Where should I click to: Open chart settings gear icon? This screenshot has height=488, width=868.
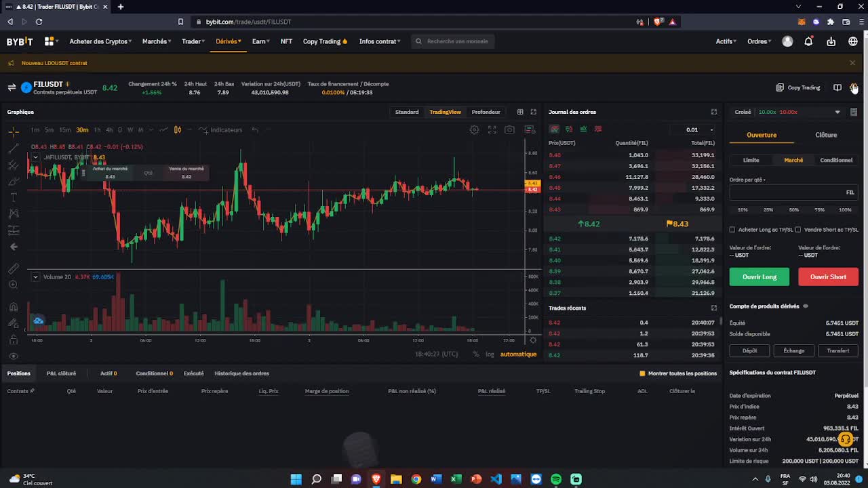pyautogui.click(x=475, y=129)
